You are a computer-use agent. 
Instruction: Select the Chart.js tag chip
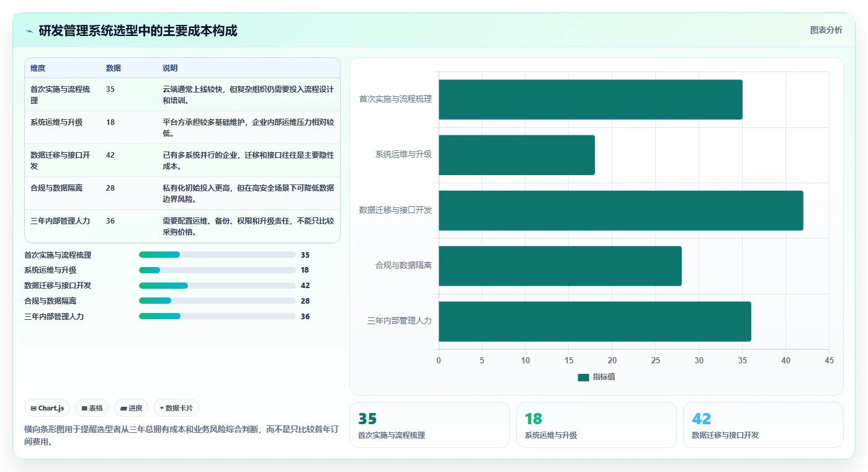[x=48, y=408]
